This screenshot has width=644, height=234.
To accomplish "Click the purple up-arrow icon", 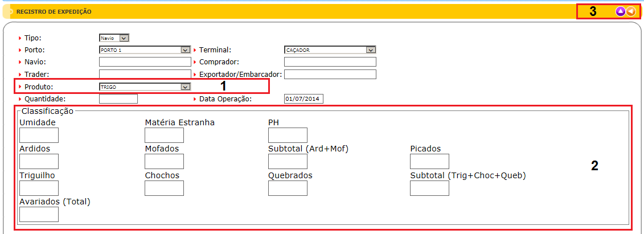I will (x=621, y=11).
